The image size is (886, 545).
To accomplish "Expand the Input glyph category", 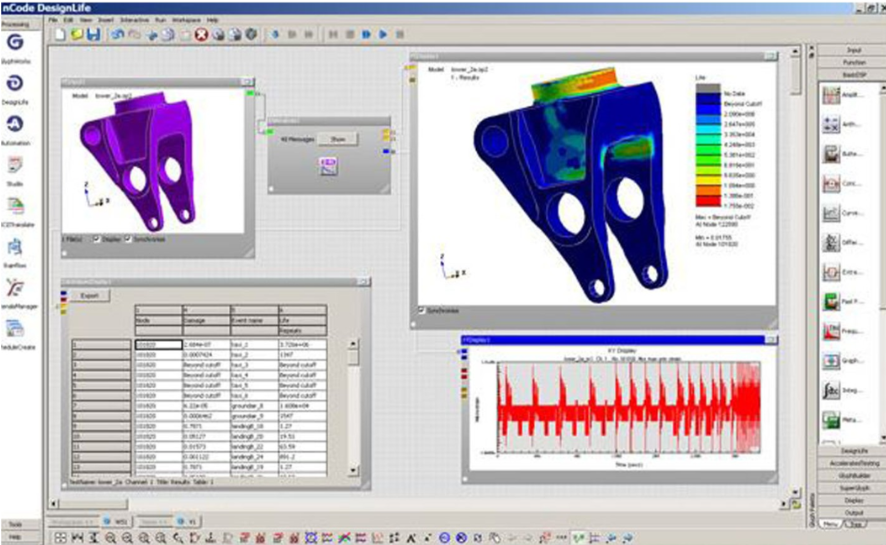I will click(x=853, y=49).
